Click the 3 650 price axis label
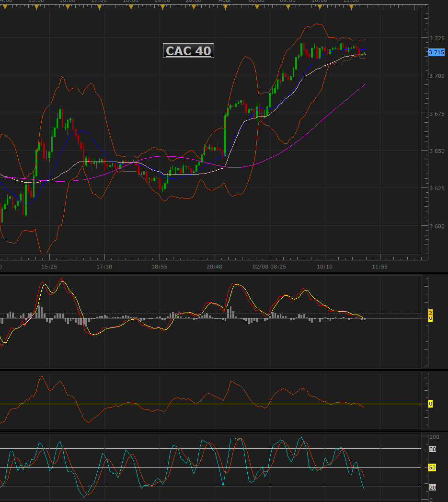448x502 pixels. click(437, 151)
